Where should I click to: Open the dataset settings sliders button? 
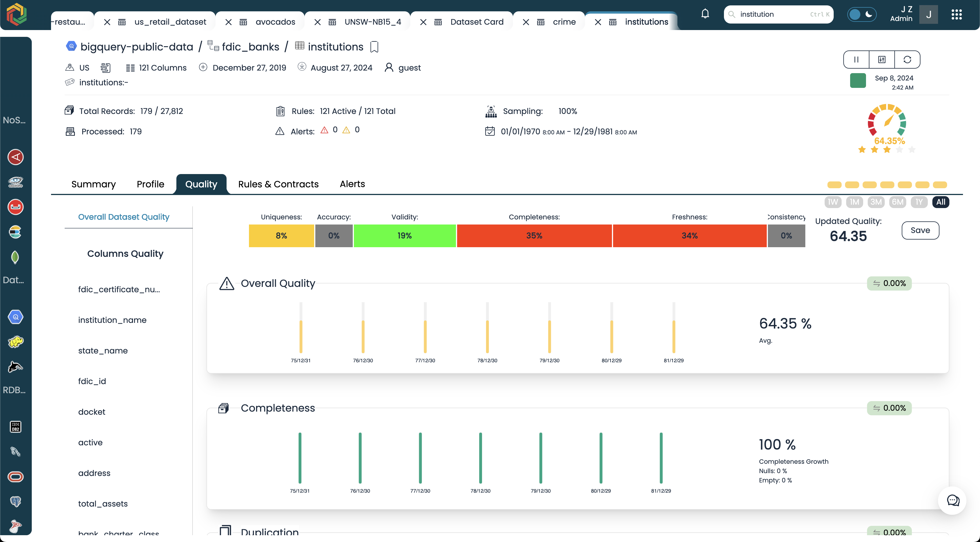click(x=882, y=59)
